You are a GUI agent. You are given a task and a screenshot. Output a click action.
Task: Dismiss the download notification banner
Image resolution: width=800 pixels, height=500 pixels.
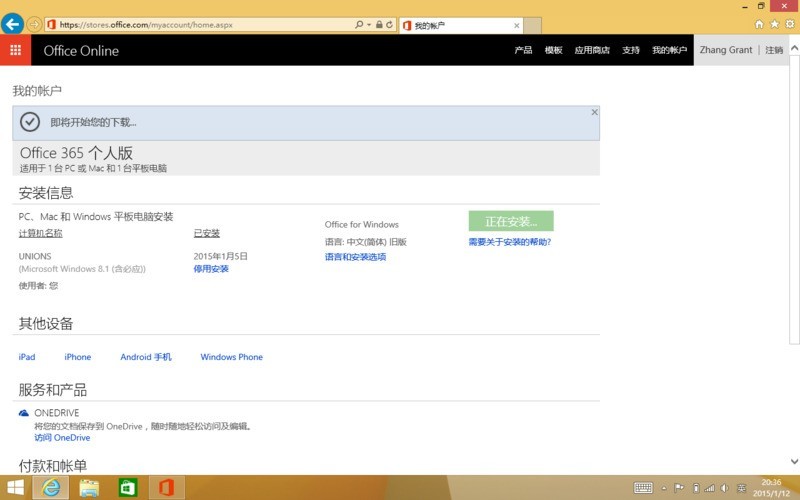point(594,112)
